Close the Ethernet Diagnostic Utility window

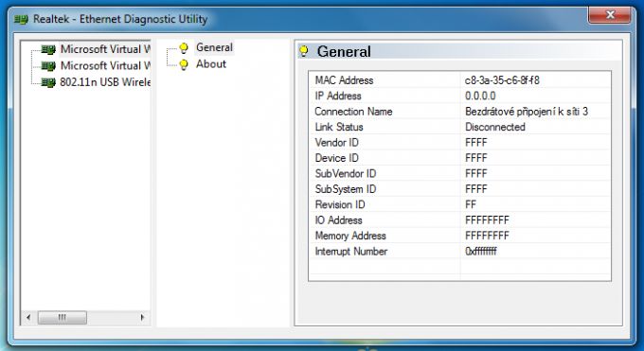coord(610,15)
